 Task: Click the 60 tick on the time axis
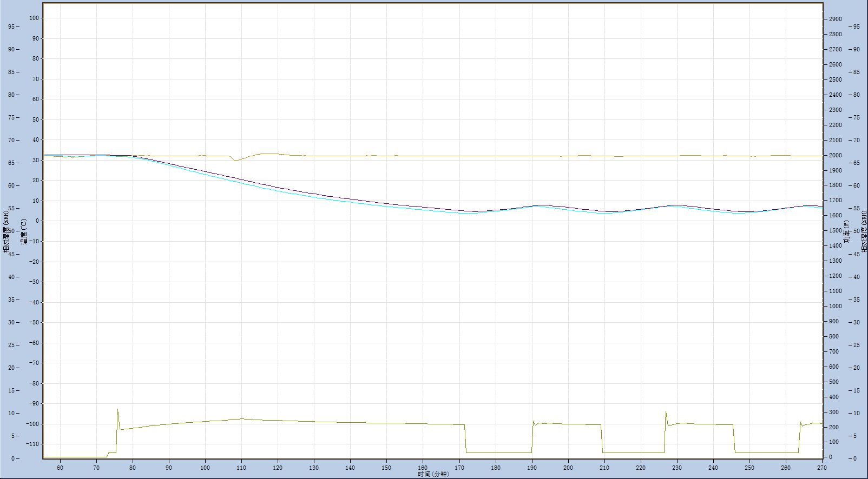[x=60, y=468]
